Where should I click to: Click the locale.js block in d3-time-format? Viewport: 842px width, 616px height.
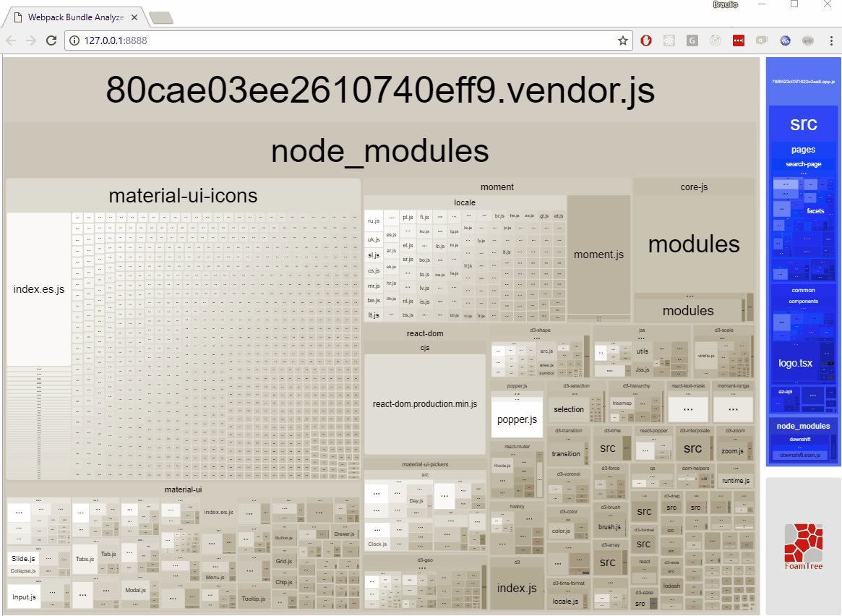(x=565, y=602)
